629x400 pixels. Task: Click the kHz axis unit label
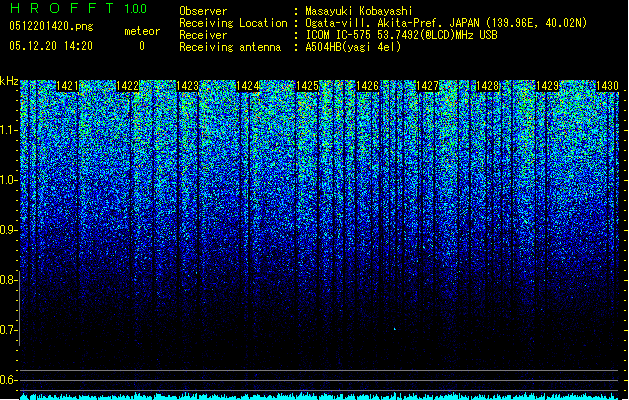[9, 81]
